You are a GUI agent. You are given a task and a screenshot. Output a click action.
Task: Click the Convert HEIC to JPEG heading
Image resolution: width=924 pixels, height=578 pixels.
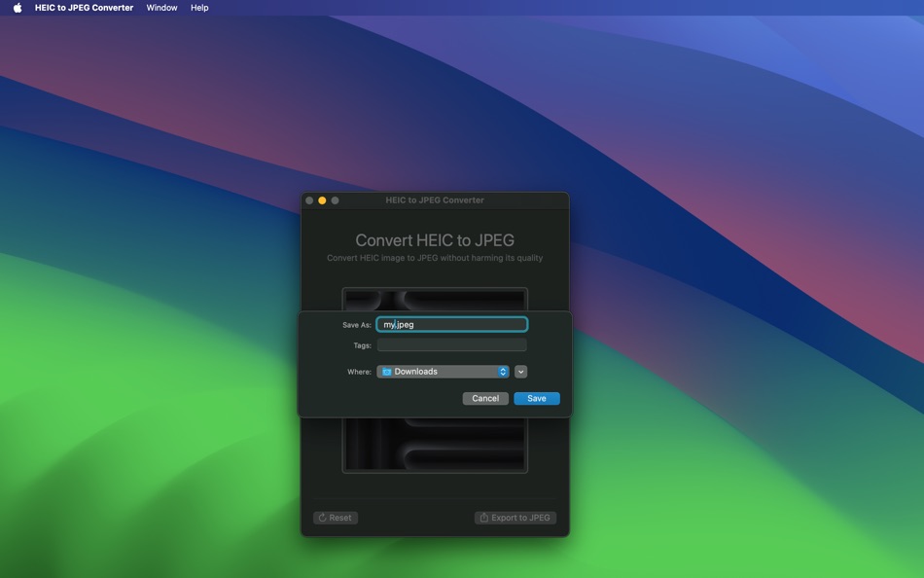point(435,240)
